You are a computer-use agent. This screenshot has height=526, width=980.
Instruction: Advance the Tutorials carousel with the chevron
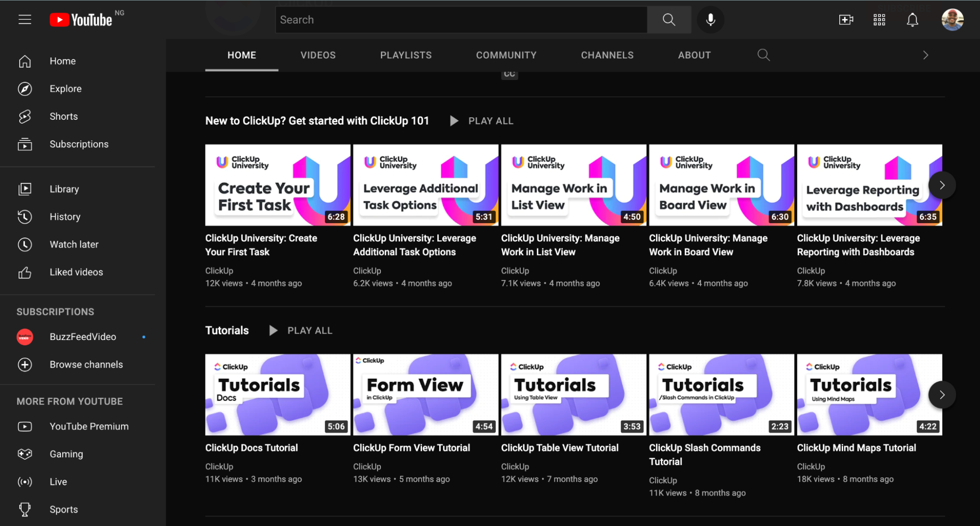coord(941,394)
